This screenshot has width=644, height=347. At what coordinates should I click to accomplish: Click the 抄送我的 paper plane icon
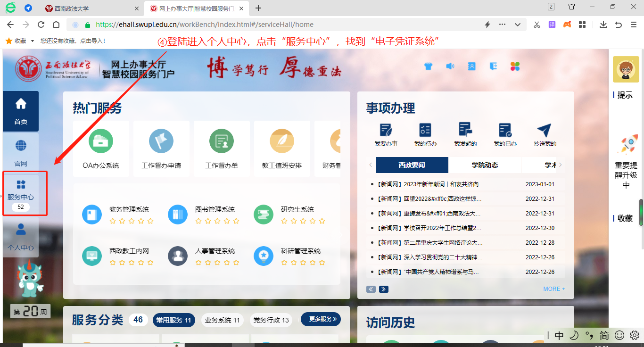[x=545, y=131]
